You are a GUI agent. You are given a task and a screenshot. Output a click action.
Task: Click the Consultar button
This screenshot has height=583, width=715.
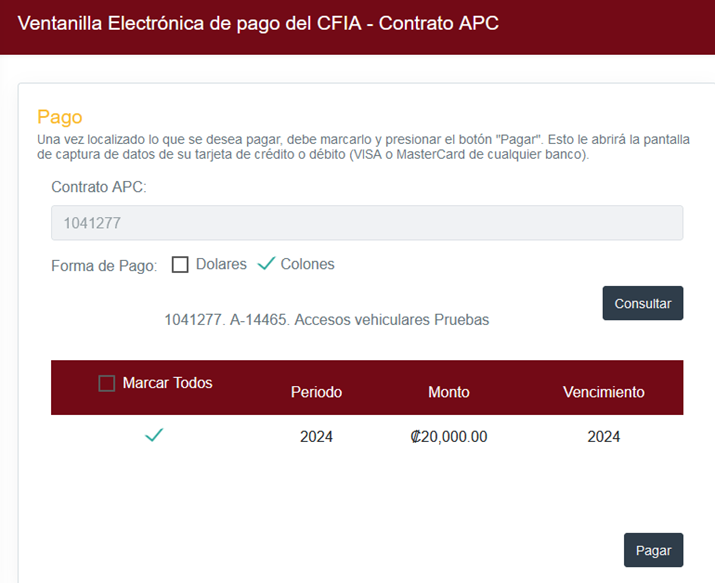[642, 303]
